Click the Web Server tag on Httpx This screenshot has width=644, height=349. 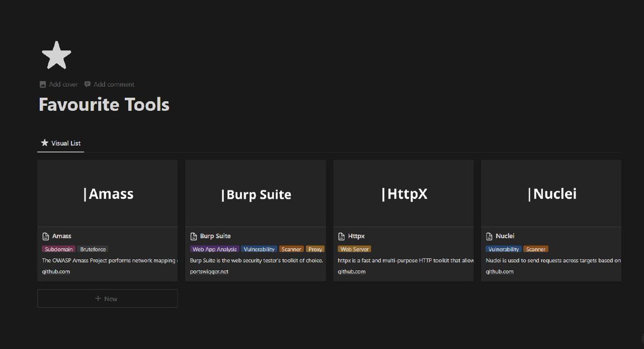[354, 249]
